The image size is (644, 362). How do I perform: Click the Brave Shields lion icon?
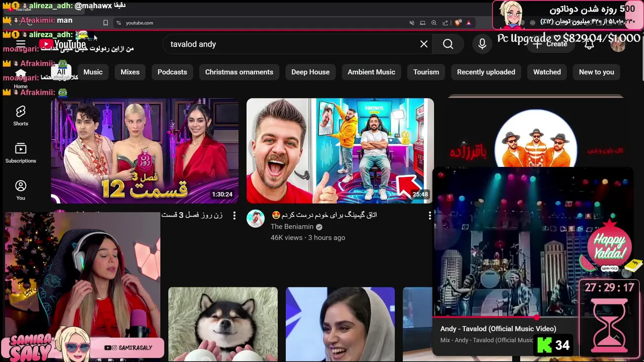tap(457, 23)
